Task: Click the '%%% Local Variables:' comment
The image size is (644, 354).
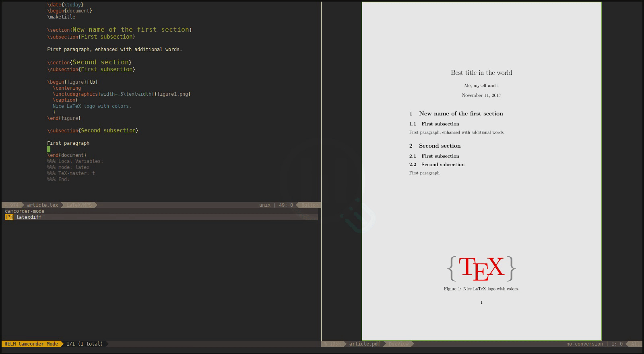Action: [x=75, y=161]
